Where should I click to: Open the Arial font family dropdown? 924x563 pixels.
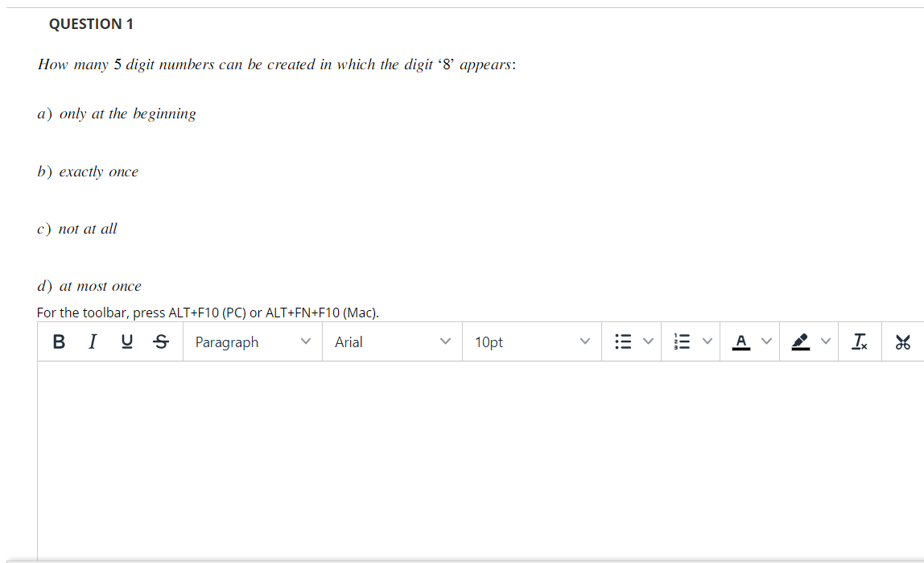(x=390, y=342)
